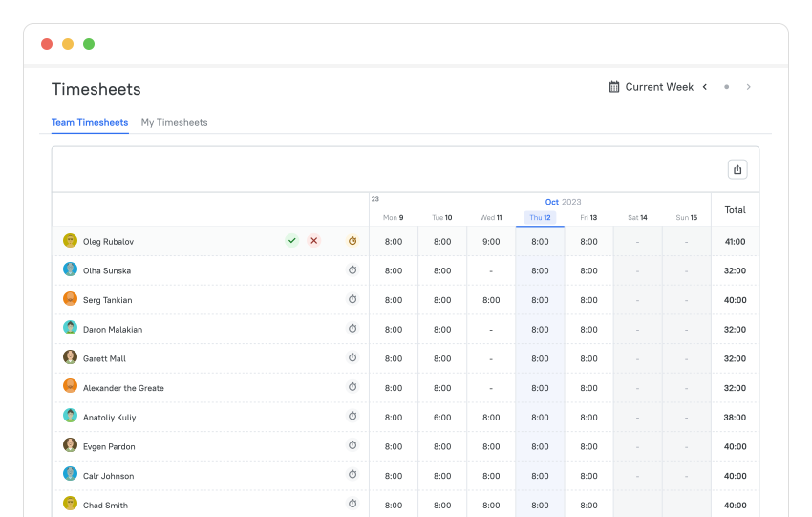Click Oleg Rubalov's 9:00 Wednesday entry

click(x=491, y=242)
